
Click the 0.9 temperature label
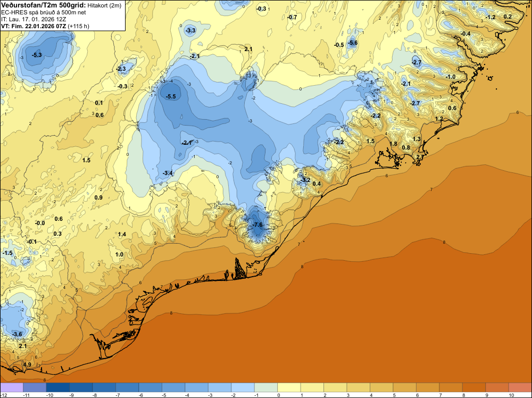pos(98,197)
